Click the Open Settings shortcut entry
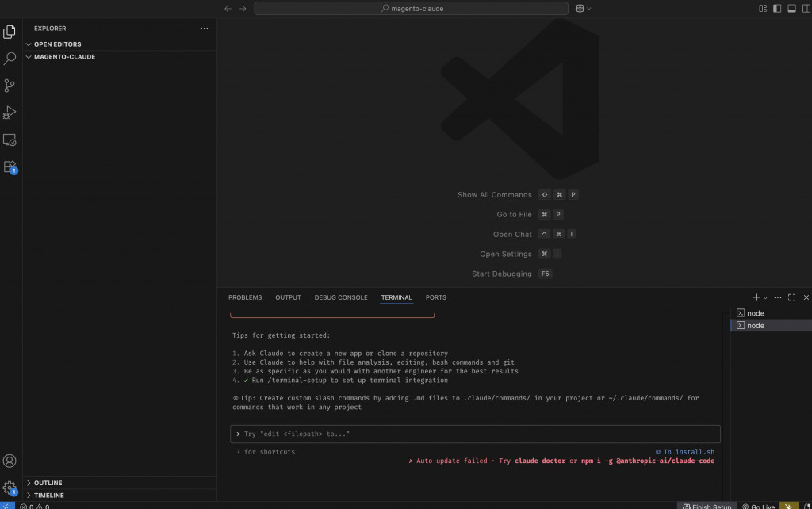This screenshot has width=812, height=509. pos(520,254)
